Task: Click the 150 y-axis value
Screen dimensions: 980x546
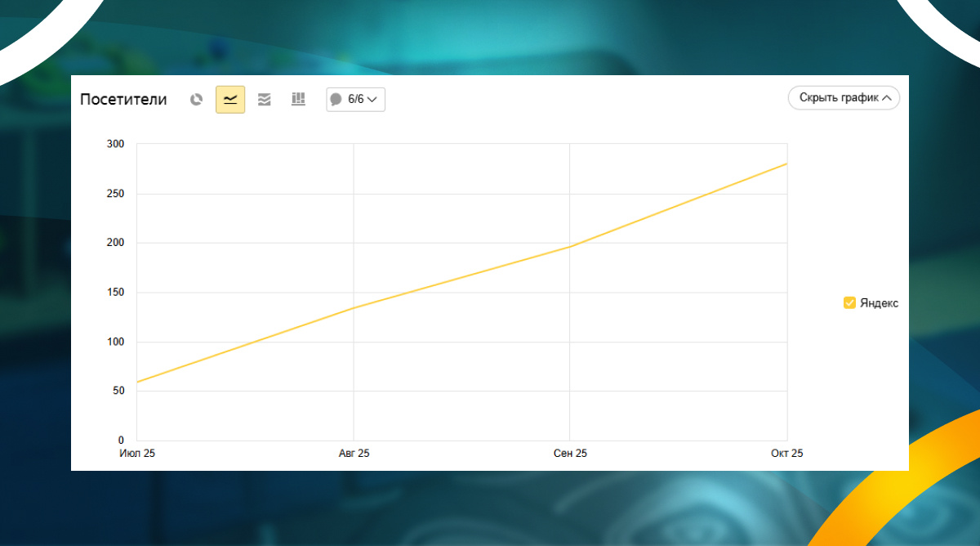Action: (x=115, y=293)
